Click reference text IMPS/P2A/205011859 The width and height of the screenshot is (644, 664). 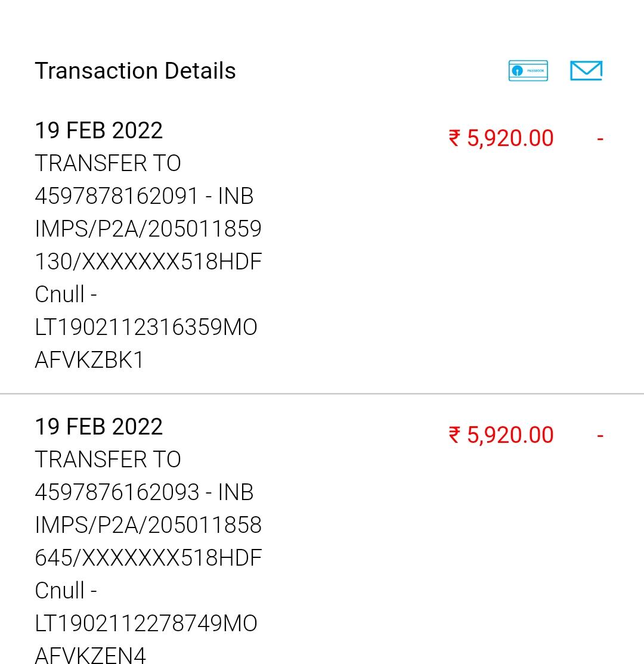[x=148, y=229]
